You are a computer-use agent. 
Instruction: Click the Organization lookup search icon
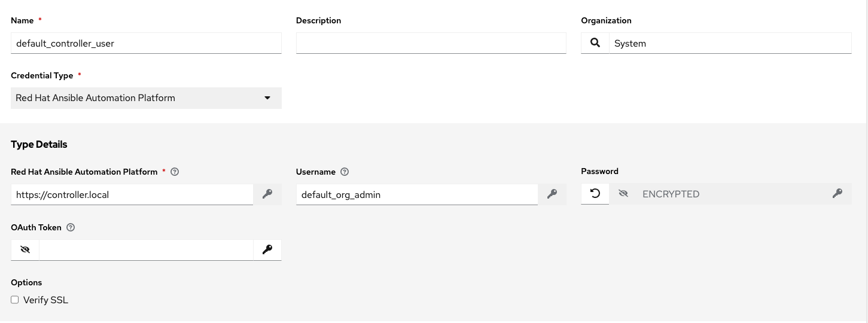click(x=595, y=43)
